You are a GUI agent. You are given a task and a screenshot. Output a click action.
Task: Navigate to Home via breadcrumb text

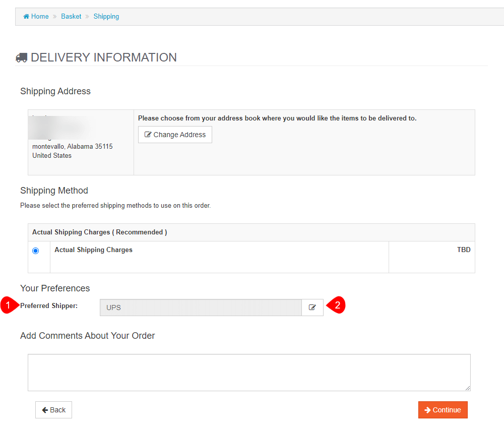pos(40,17)
